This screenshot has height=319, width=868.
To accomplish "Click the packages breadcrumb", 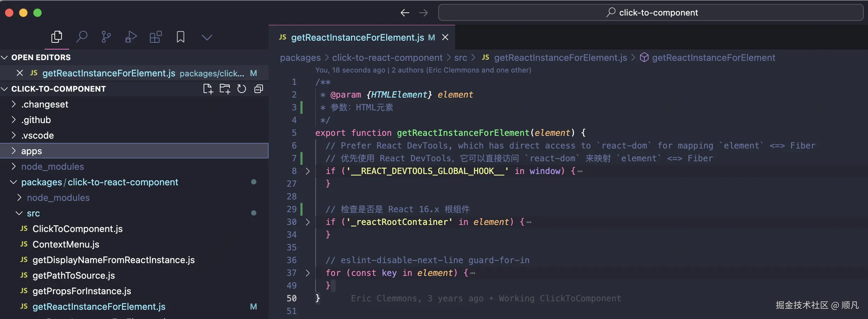I will 300,58.
